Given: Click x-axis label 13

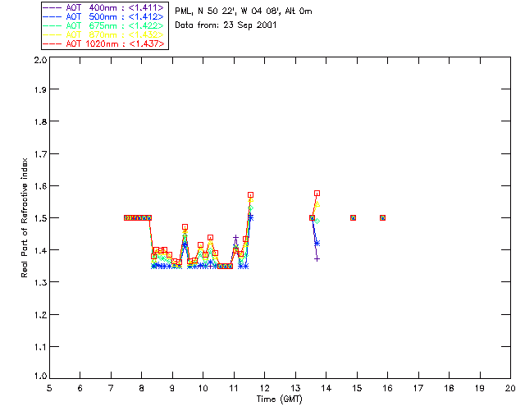Looking at the screenshot, I should [x=295, y=388].
